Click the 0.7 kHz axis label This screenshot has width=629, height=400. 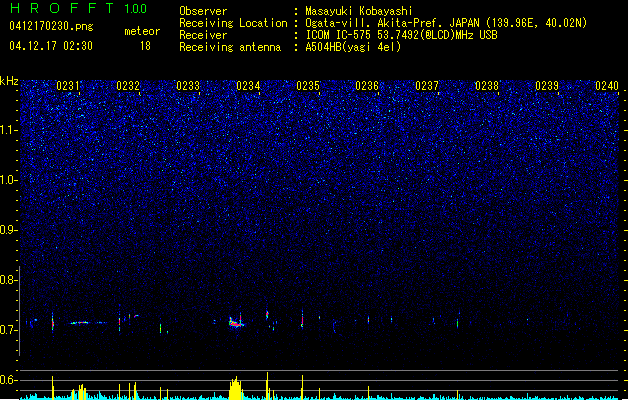(x=9, y=330)
